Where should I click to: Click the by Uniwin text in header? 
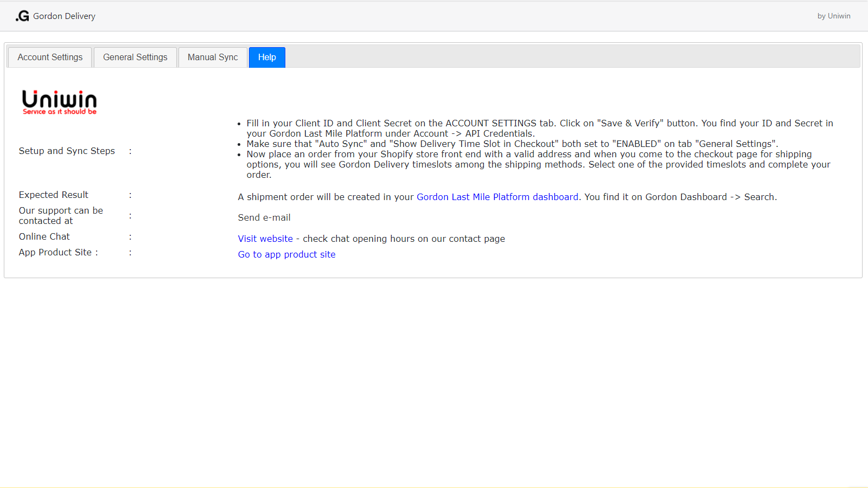tap(834, 16)
